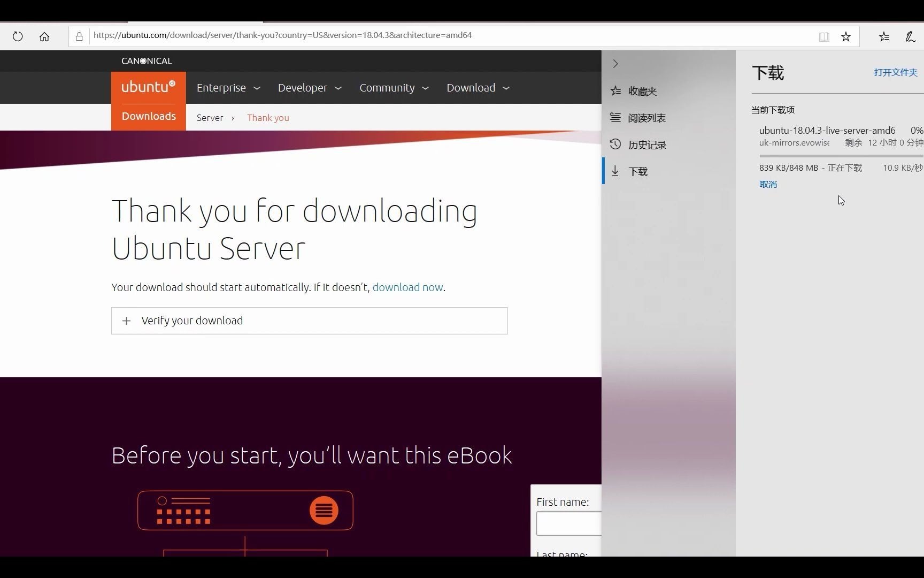Click ubuntu-18.04.3-live-server-amd6 file name

pyautogui.click(x=827, y=131)
